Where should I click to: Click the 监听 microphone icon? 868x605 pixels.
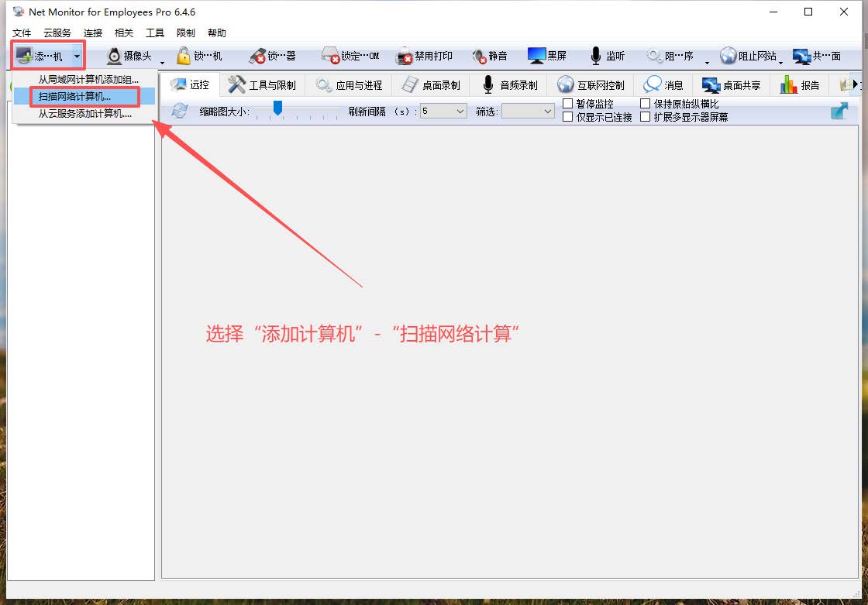pos(595,56)
